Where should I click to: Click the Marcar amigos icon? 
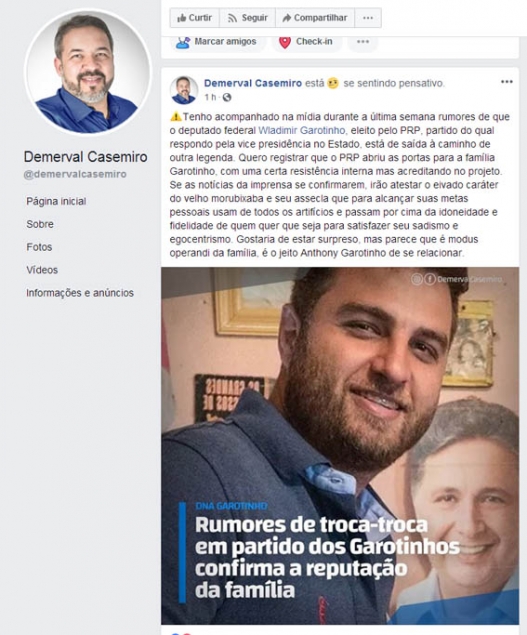coord(183,42)
